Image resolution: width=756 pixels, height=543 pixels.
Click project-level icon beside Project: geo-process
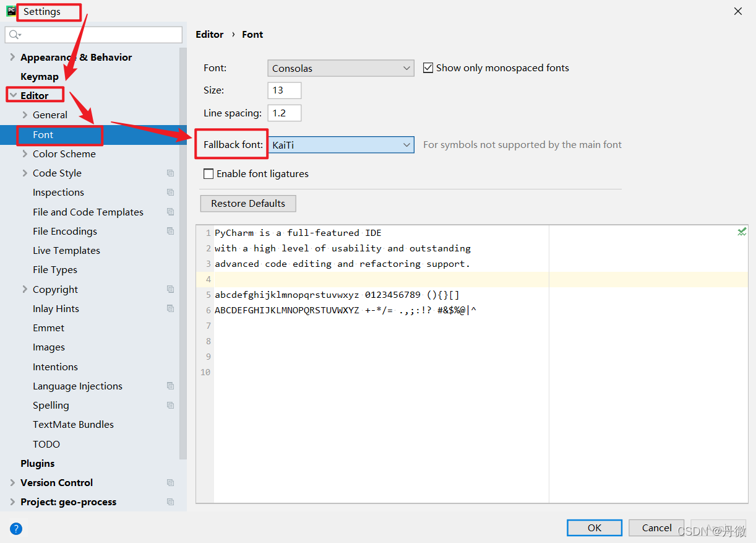click(170, 502)
